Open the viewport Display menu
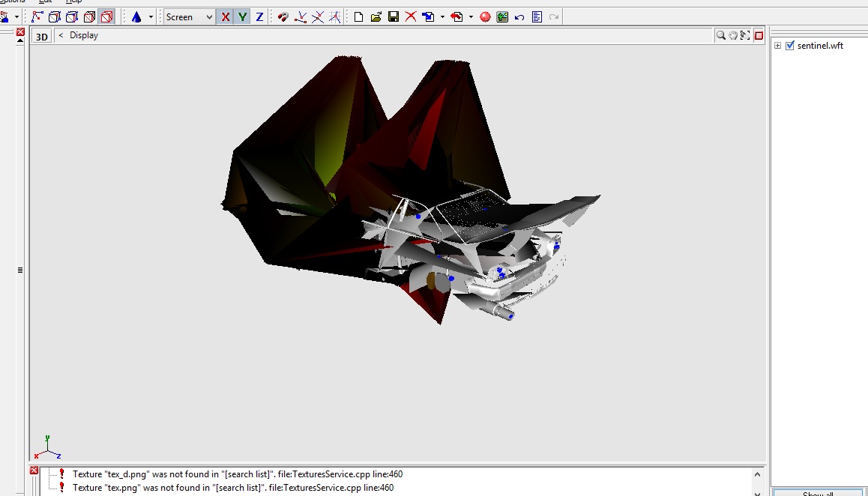Screen dimensions: 868x496 click(x=84, y=35)
